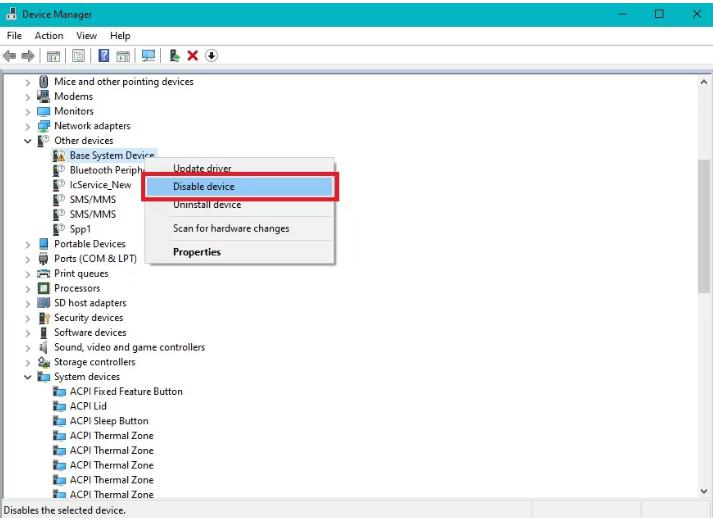Click the Processors chip icon
This screenshot has width=713, height=518.
[44, 288]
